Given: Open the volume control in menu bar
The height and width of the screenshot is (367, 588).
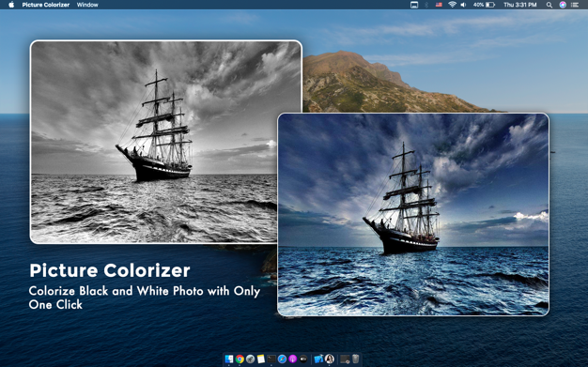Looking at the screenshot, I should [x=463, y=5].
